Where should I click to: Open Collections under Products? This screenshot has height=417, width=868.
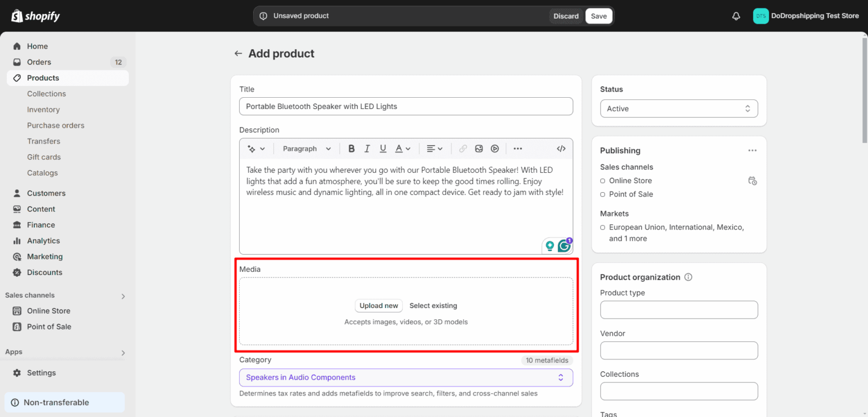click(x=46, y=93)
